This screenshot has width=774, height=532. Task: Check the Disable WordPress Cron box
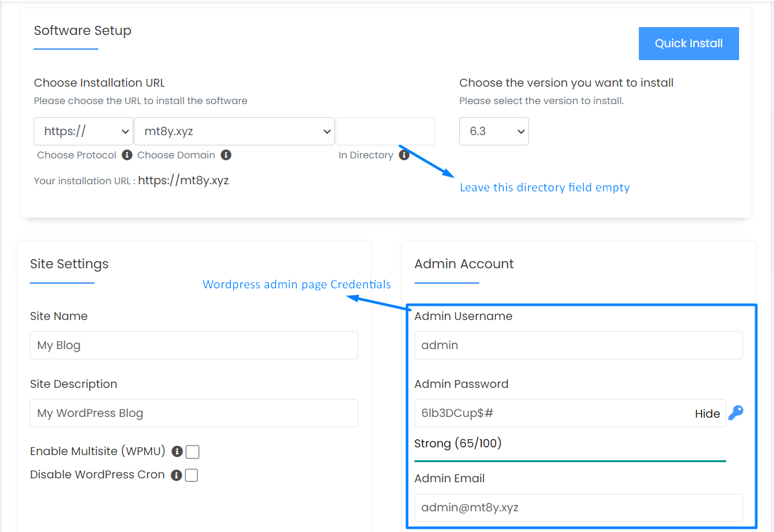tap(192, 475)
